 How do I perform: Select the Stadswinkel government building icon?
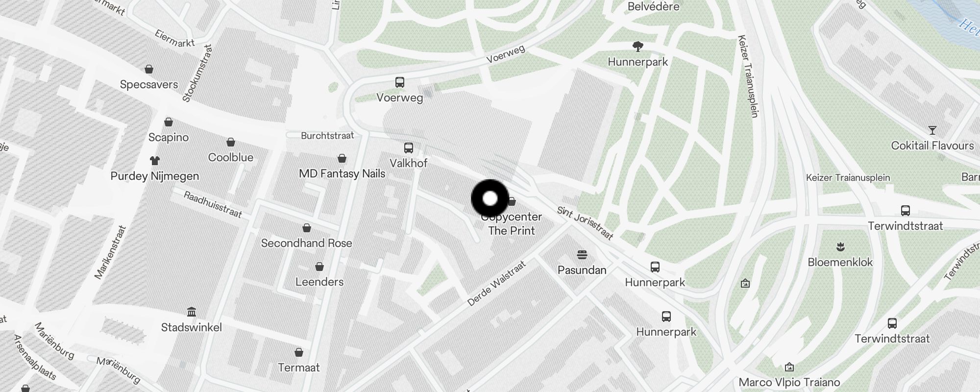tap(192, 312)
